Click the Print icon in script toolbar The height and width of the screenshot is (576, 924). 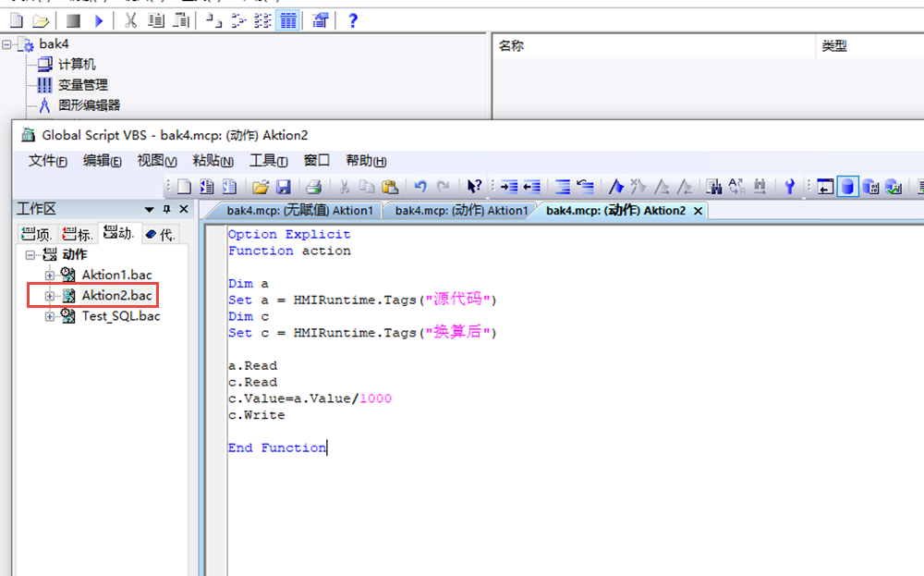pyautogui.click(x=314, y=187)
